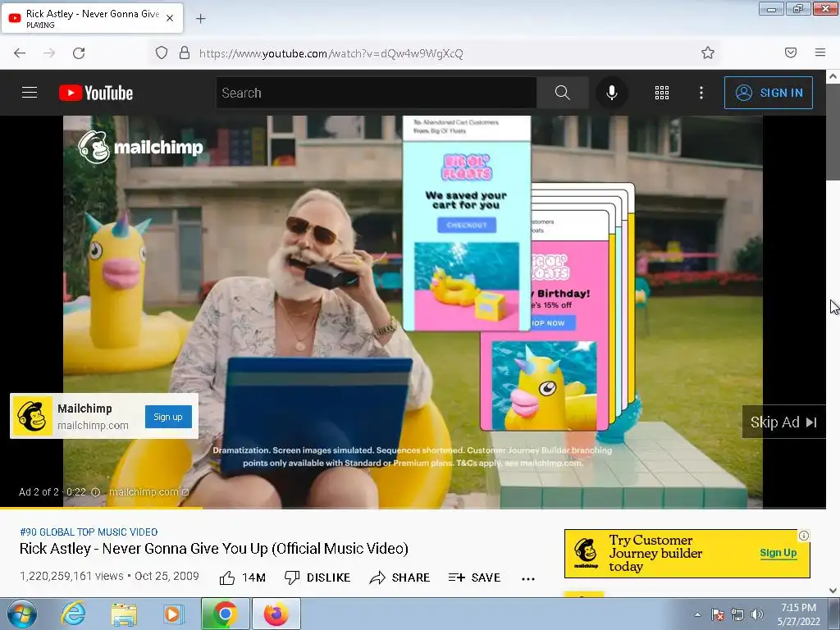
Task: Dislike the video
Action: 317,577
